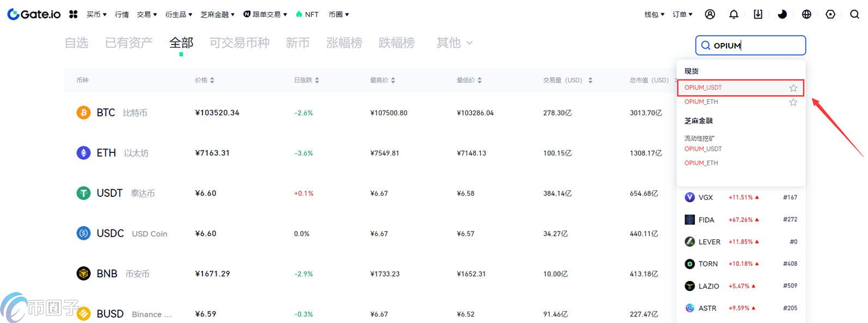The width and height of the screenshot is (868, 323).
Task: Click the TORN coin icon
Action: (690, 264)
